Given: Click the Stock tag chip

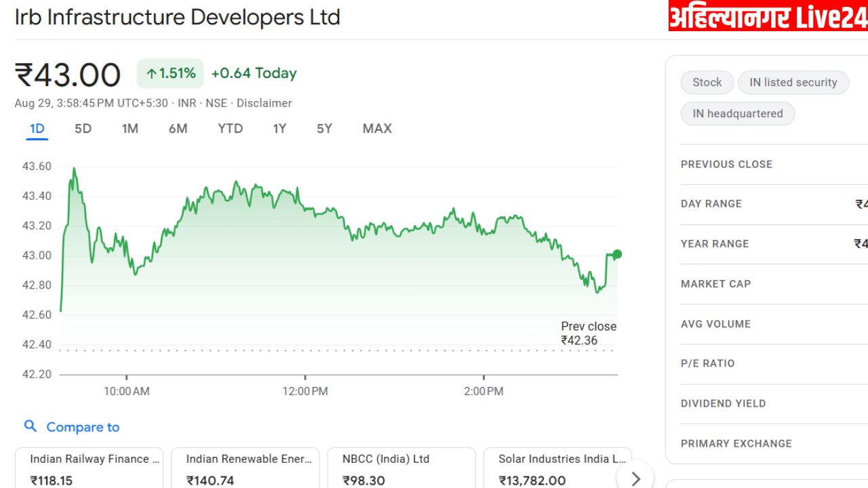Looking at the screenshot, I should (707, 83).
